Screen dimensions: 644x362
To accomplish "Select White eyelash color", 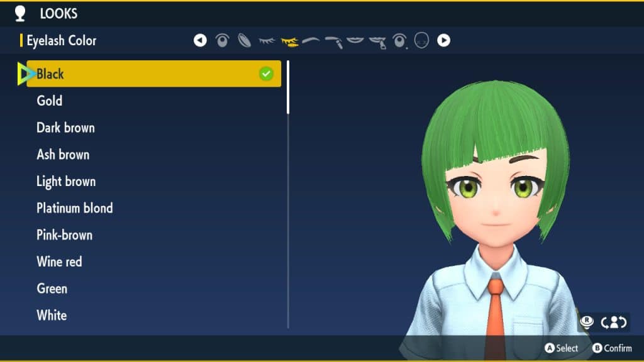I will click(52, 315).
